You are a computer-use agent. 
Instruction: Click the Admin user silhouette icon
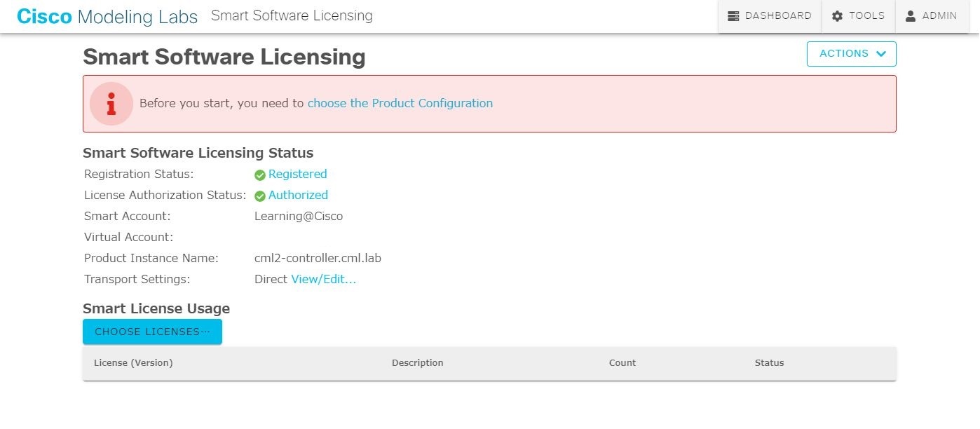pyautogui.click(x=911, y=16)
